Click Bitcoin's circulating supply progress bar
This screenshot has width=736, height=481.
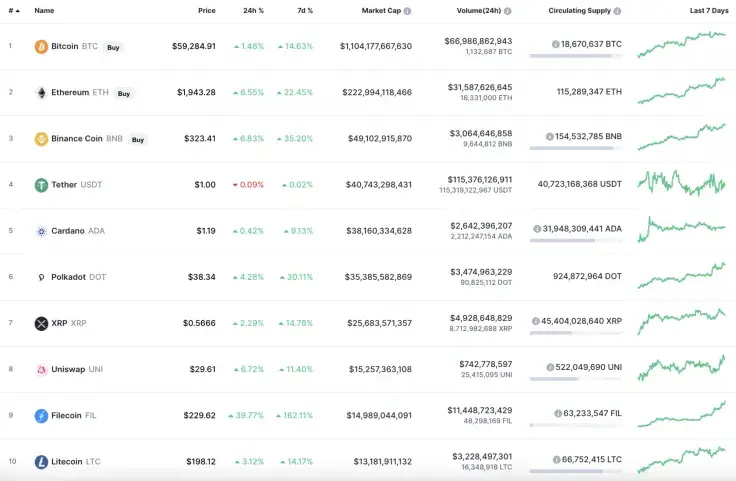click(x=570, y=57)
